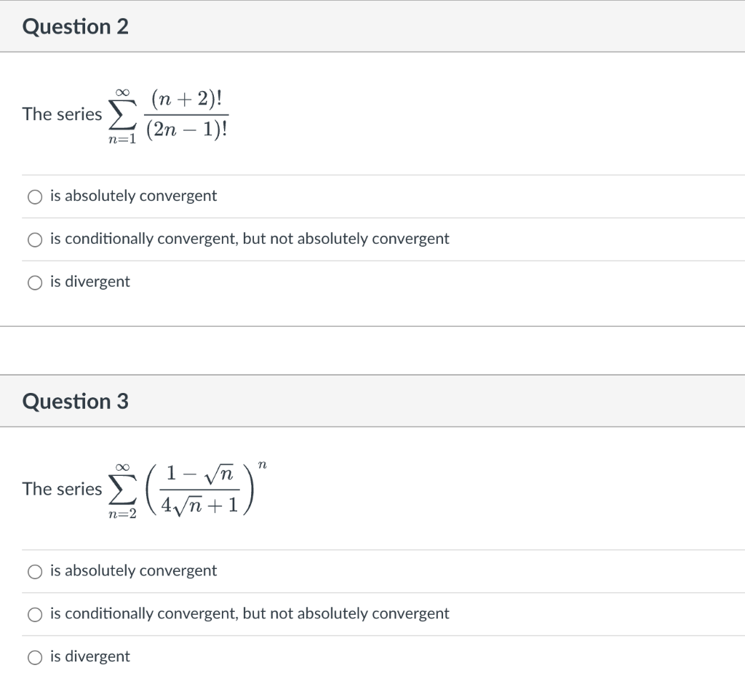Click the unselected radio circle beside Question 2's first answer

pyautogui.click(x=34, y=196)
